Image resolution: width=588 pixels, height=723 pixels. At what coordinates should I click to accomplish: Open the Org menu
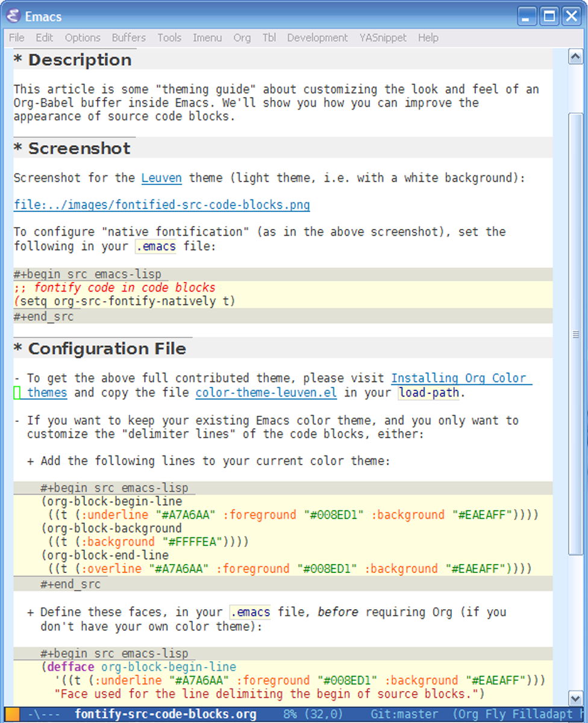point(242,37)
